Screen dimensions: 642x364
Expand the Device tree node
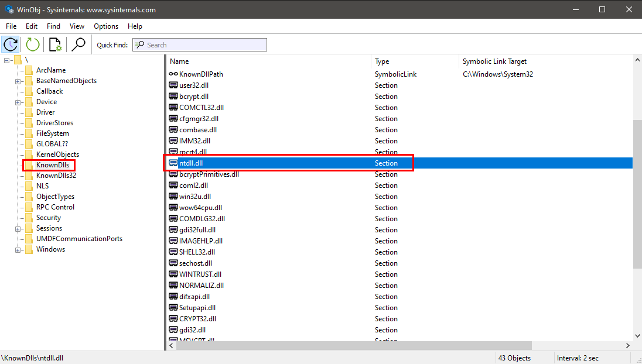coord(18,102)
